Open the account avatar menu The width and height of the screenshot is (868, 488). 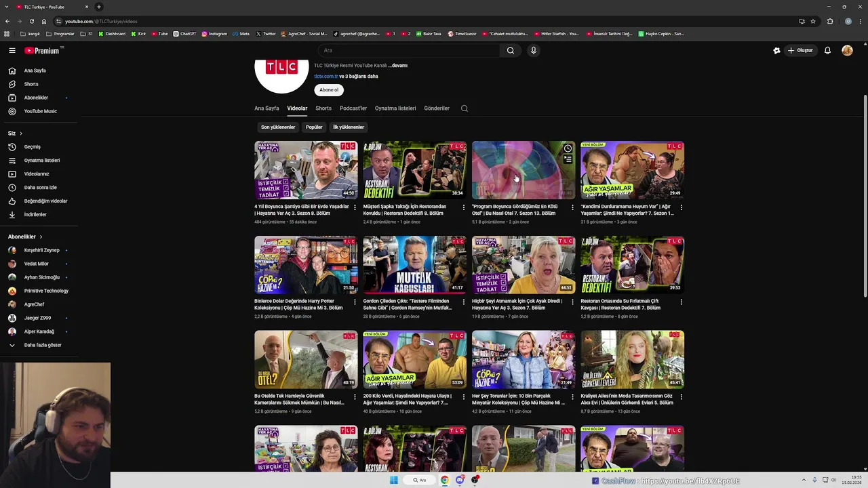pos(847,50)
